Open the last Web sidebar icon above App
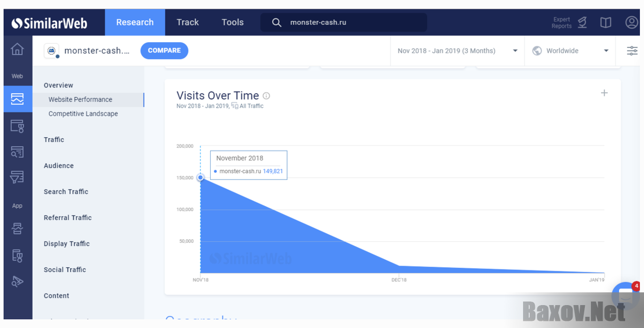The width and height of the screenshot is (644, 328). coord(18,177)
